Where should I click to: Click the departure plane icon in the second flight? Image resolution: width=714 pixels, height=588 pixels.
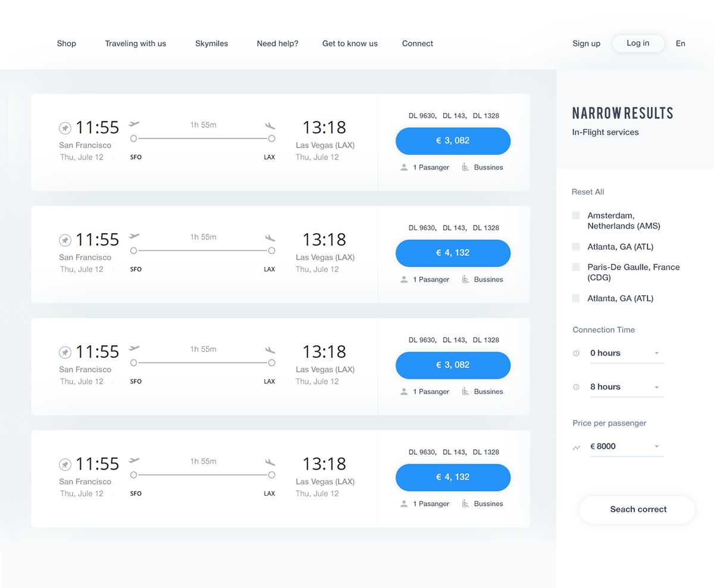point(134,236)
